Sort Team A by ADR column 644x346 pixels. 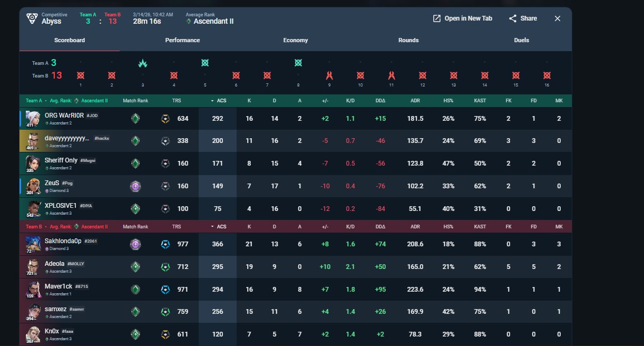point(415,101)
